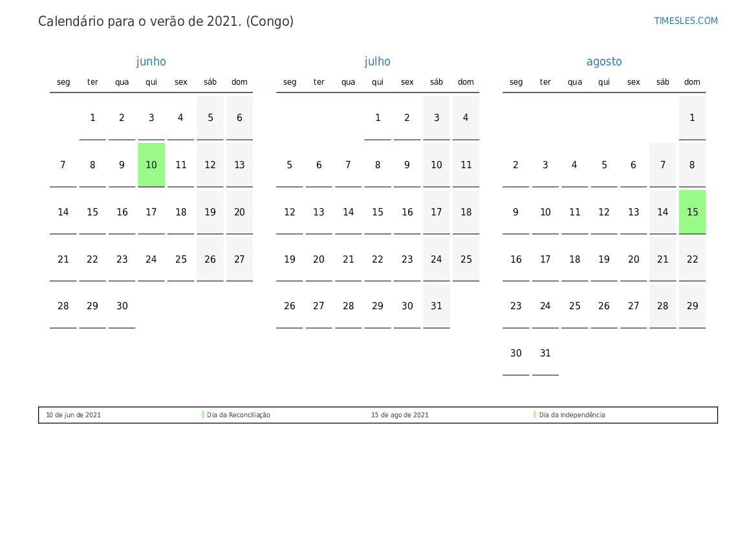This screenshot has width=756, height=535.
Task: Select highlighted August 15 holiday cell
Action: tap(692, 212)
